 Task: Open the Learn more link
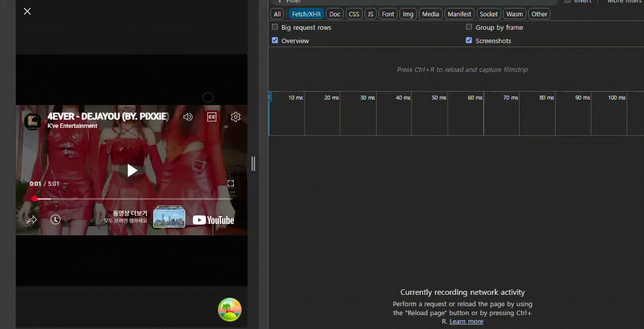(466, 322)
